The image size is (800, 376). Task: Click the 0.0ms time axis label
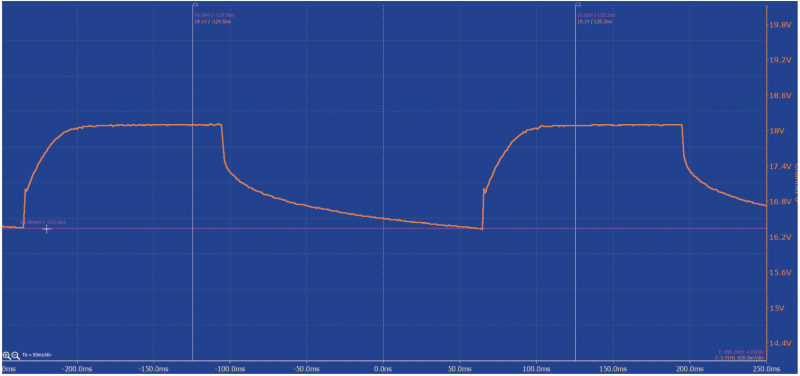[x=383, y=368]
